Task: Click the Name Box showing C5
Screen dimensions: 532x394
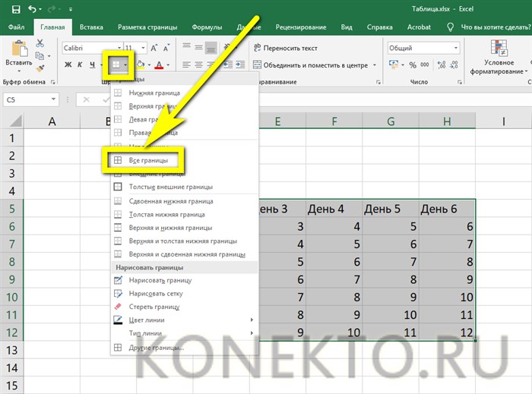Action: pos(27,99)
